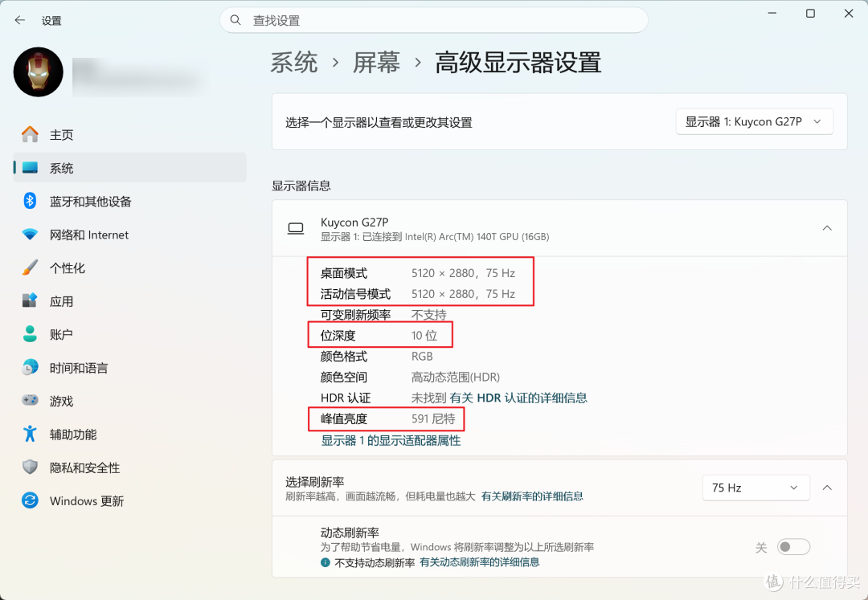Click the Accounts person icon
The width and height of the screenshot is (868, 600).
click(x=30, y=334)
